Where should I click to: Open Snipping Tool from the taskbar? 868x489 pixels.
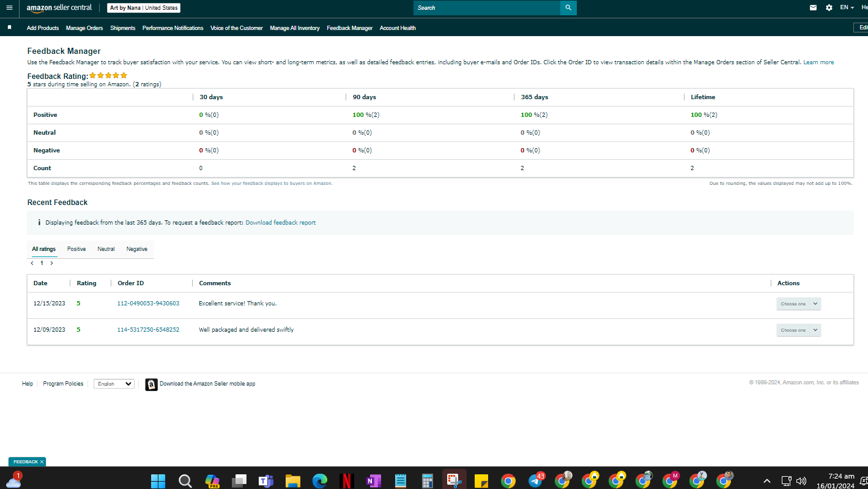(454, 480)
